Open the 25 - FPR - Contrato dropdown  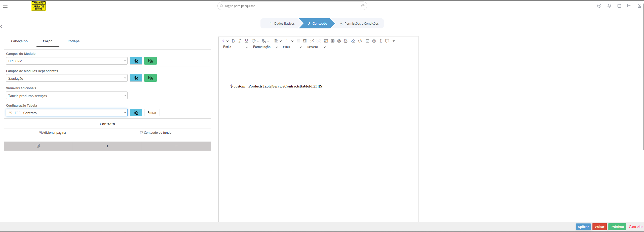point(67,113)
